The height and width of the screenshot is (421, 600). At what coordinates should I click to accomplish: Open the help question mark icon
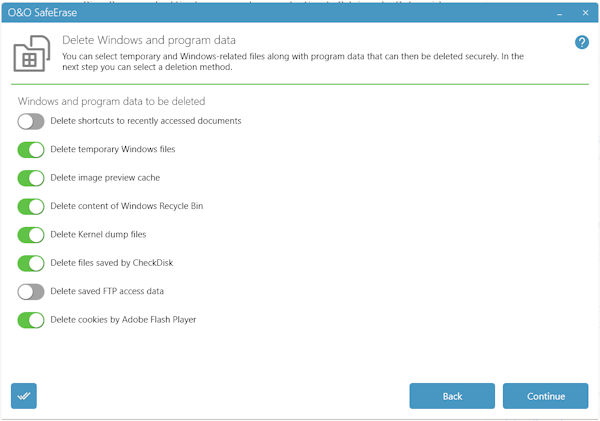582,42
